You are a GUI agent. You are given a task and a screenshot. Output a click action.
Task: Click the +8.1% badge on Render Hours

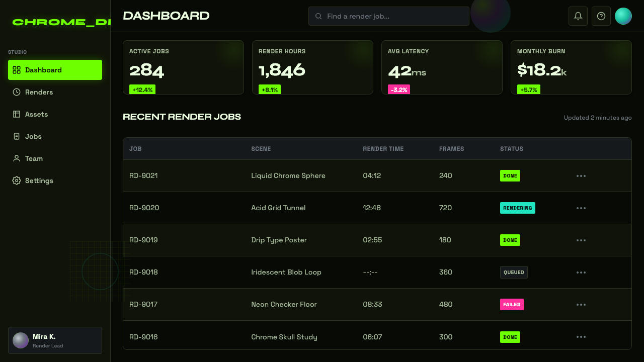click(x=270, y=89)
